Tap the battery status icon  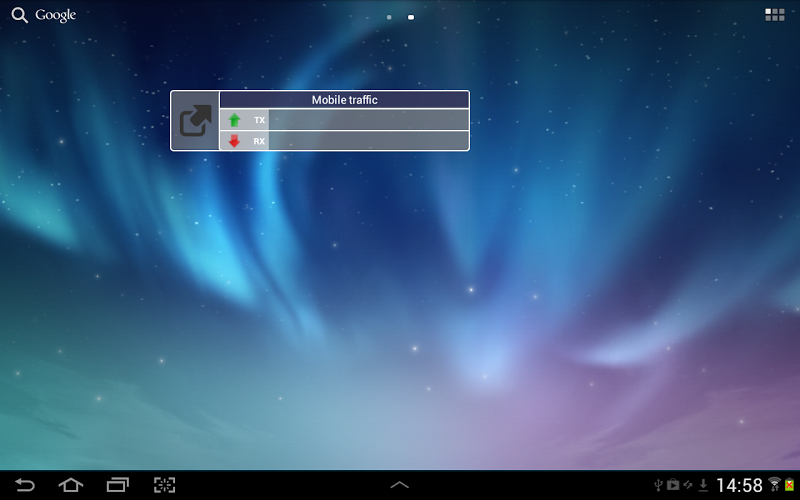790,485
